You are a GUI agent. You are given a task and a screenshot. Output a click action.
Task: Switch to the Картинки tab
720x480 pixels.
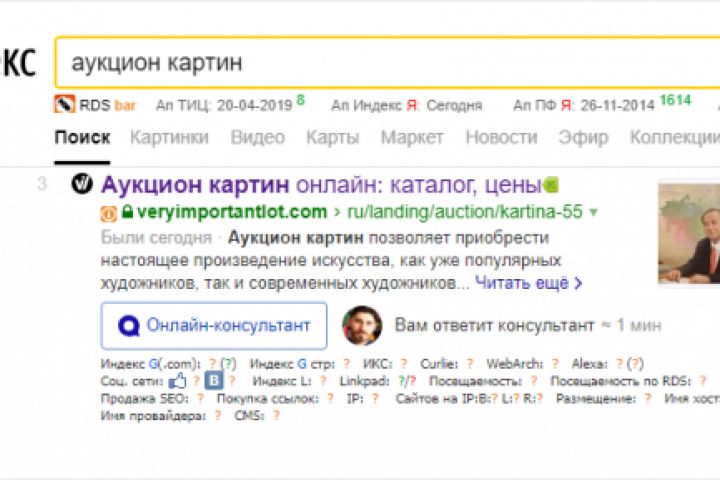(169, 137)
